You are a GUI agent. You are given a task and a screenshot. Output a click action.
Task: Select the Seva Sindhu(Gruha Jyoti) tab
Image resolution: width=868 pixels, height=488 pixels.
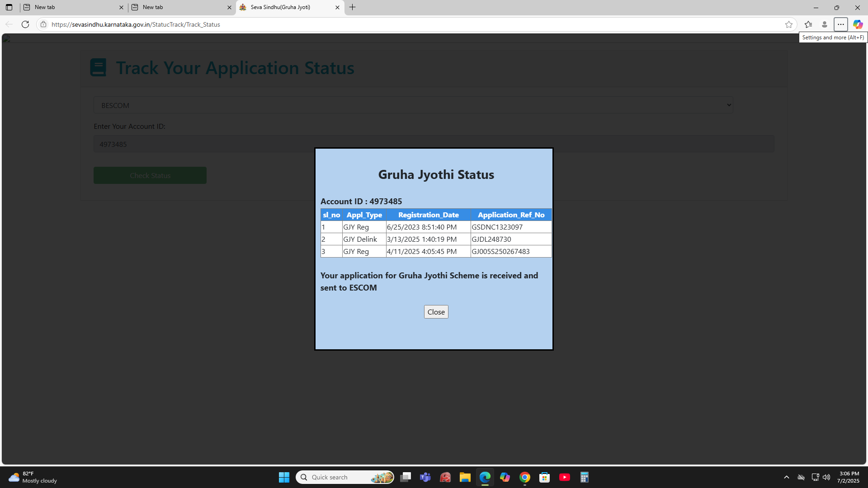tap(289, 7)
